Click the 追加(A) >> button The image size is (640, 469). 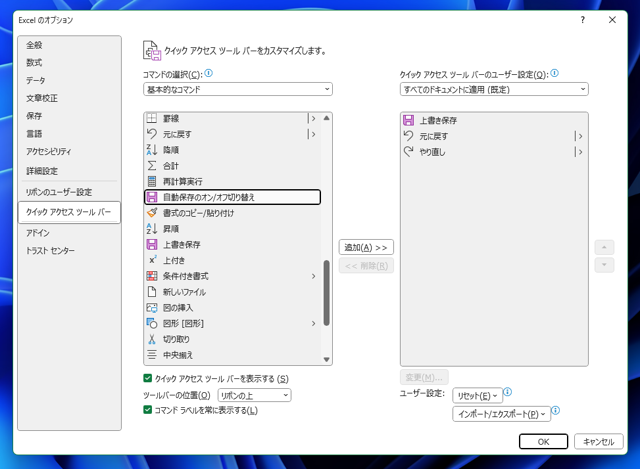(366, 247)
